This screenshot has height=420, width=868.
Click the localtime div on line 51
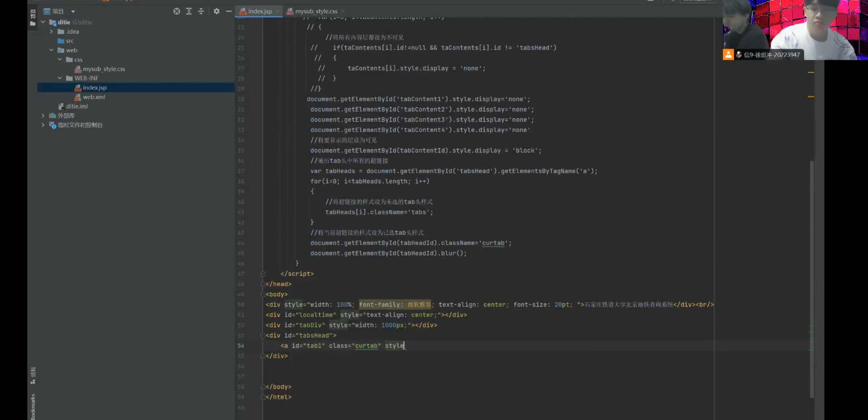[x=366, y=315]
